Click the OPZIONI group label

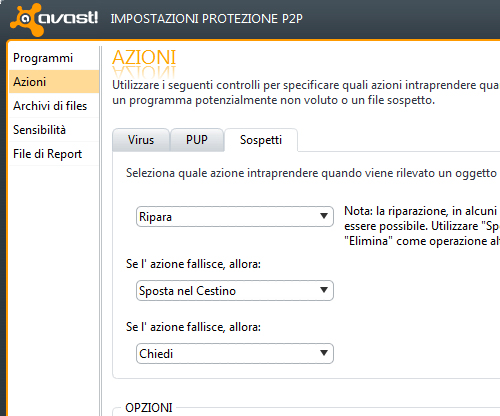click(149, 408)
